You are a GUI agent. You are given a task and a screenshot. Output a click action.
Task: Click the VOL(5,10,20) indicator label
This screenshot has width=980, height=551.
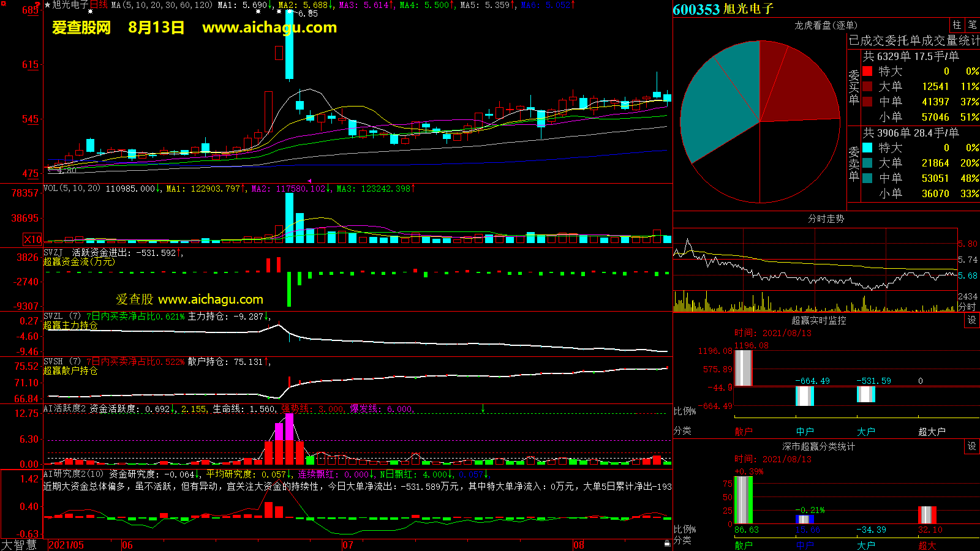tap(72, 189)
